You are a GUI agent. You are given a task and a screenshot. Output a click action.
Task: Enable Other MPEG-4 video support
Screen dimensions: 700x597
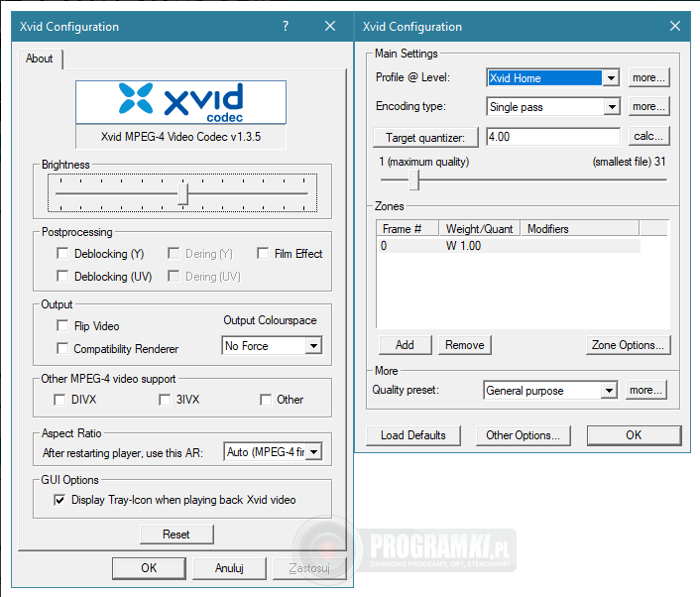266,400
